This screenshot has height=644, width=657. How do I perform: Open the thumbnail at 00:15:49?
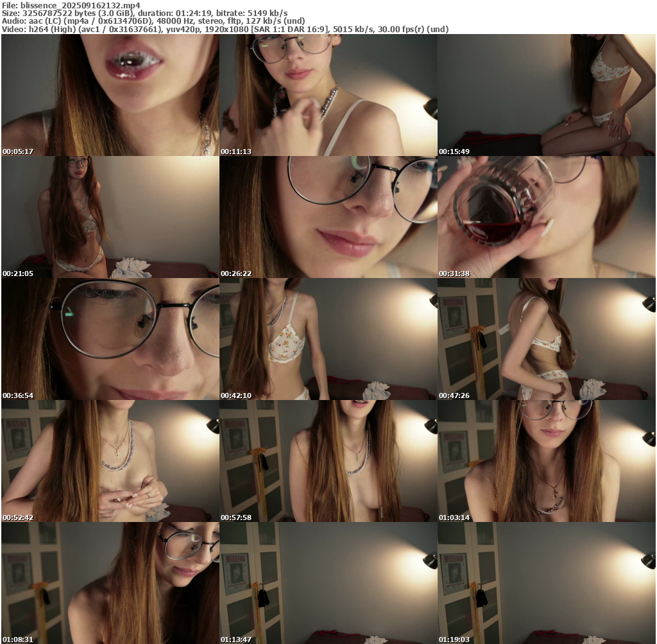pos(547,95)
